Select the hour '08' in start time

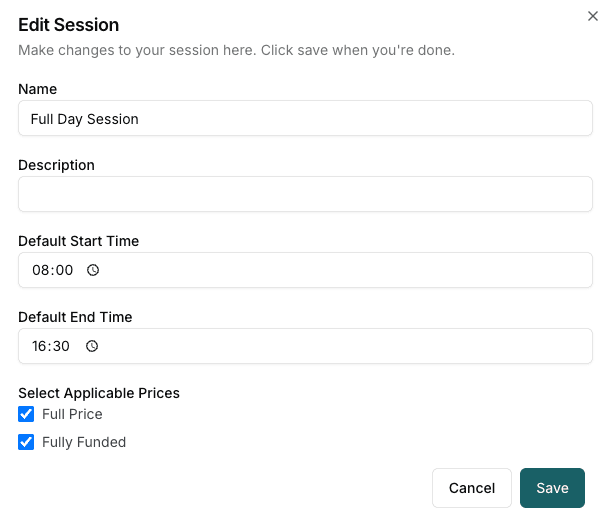point(40,270)
